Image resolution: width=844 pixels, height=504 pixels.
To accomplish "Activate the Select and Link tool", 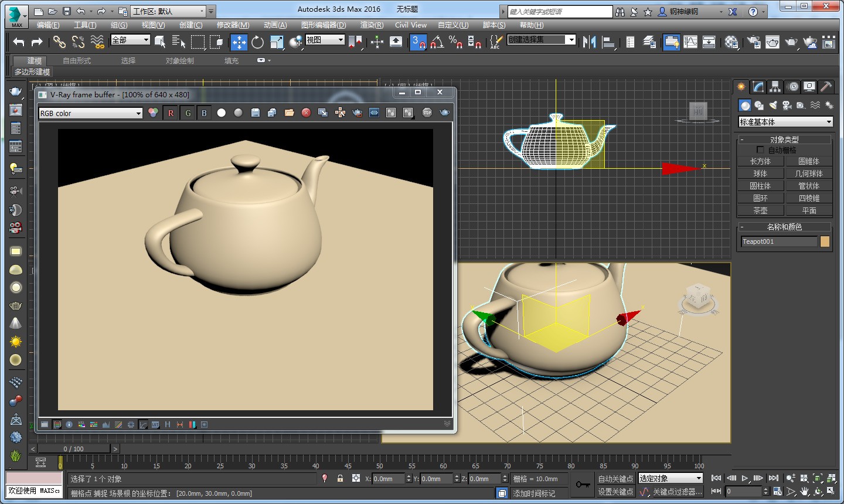I will pos(59,42).
